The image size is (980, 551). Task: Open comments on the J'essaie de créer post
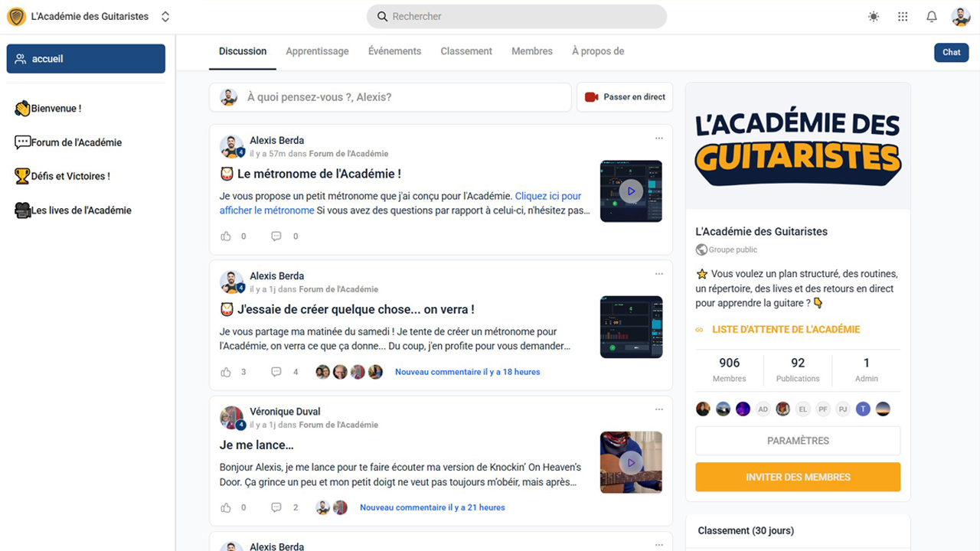click(x=276, y=372)
